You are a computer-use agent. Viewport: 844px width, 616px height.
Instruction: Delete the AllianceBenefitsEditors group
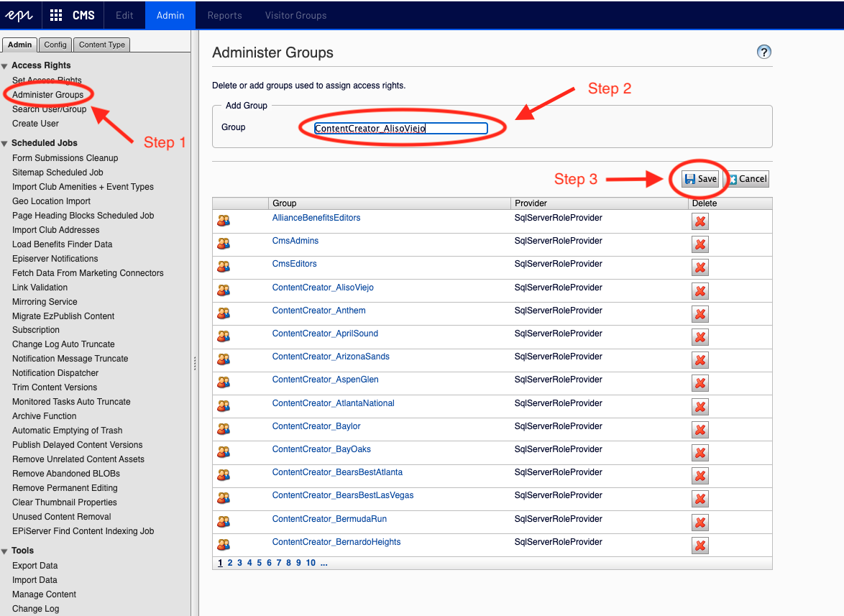pos(699,221)
